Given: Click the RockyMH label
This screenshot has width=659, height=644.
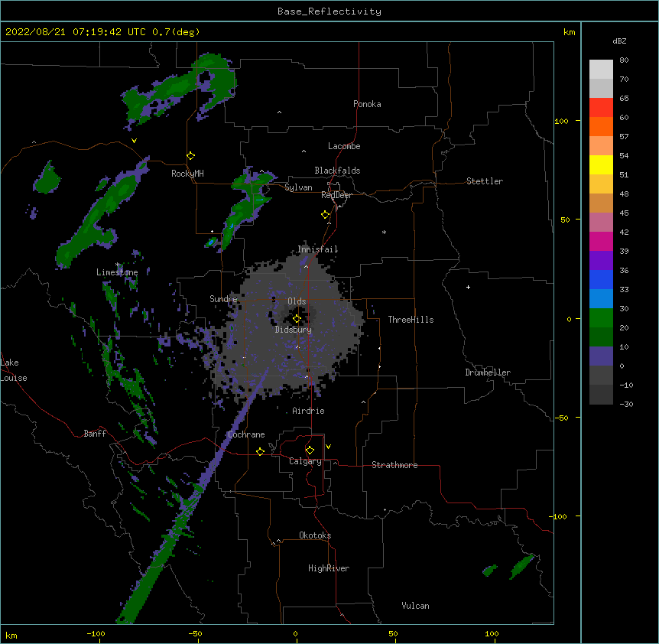Looking at the screenshot, I should point(187,174).
